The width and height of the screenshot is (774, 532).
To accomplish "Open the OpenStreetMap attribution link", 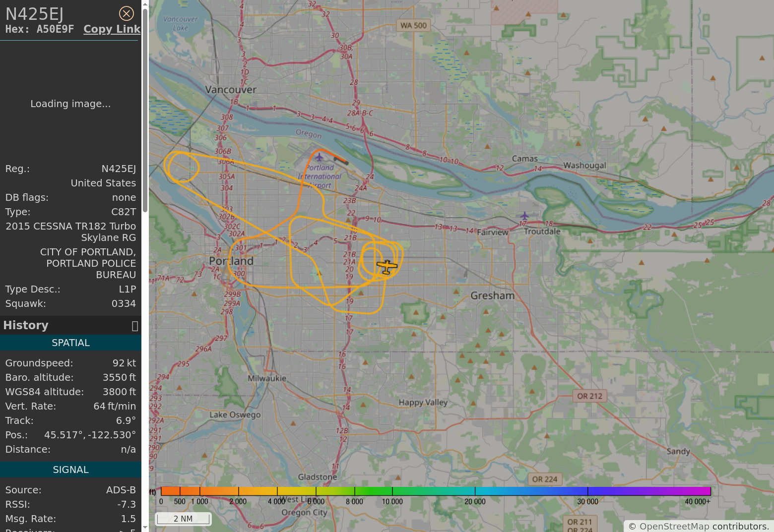I will (674, 527).
